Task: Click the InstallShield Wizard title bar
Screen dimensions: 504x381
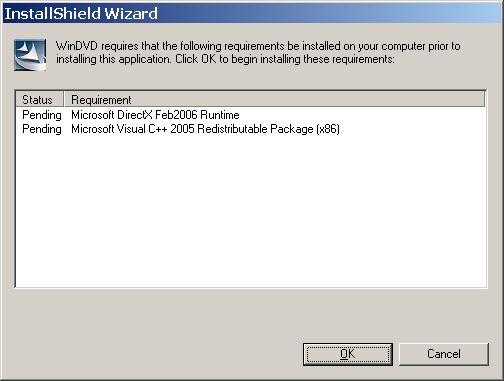Action: pyautogui.click(x=252, y=13)
